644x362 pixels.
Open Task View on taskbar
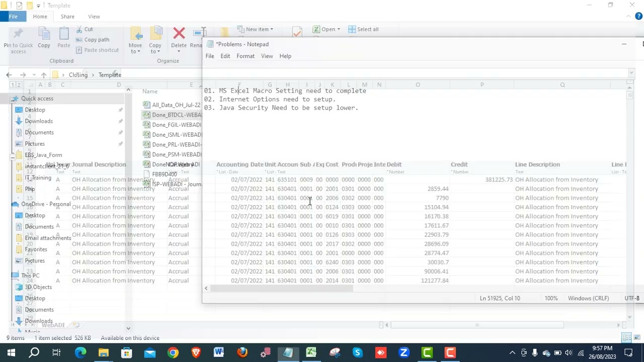57,353
